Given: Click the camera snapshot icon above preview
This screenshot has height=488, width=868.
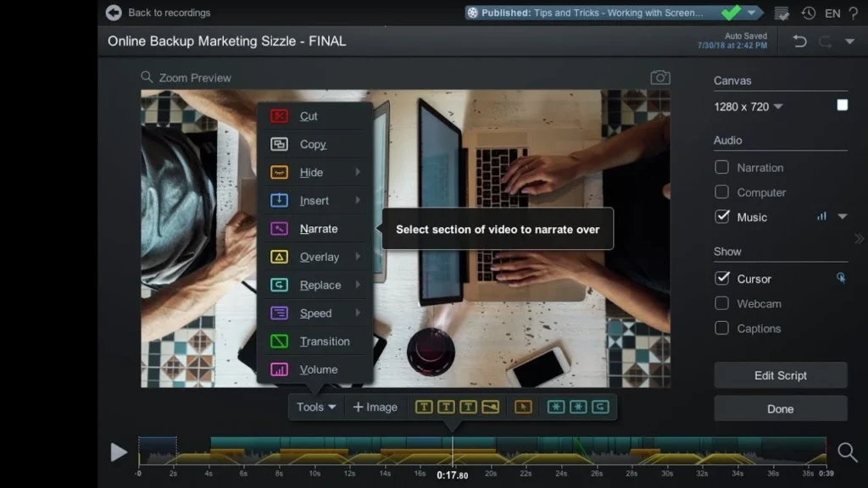Looking at the screenshot, I should point(659,77).
